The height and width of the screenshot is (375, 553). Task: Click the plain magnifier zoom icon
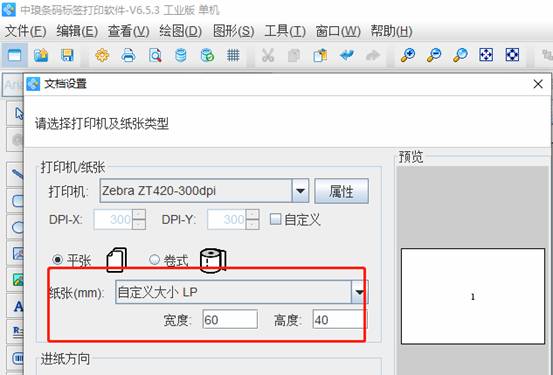(x=460, y=55)
